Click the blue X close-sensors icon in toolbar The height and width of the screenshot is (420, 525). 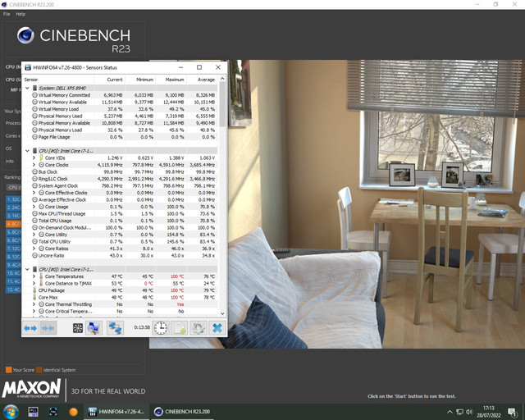217,328
